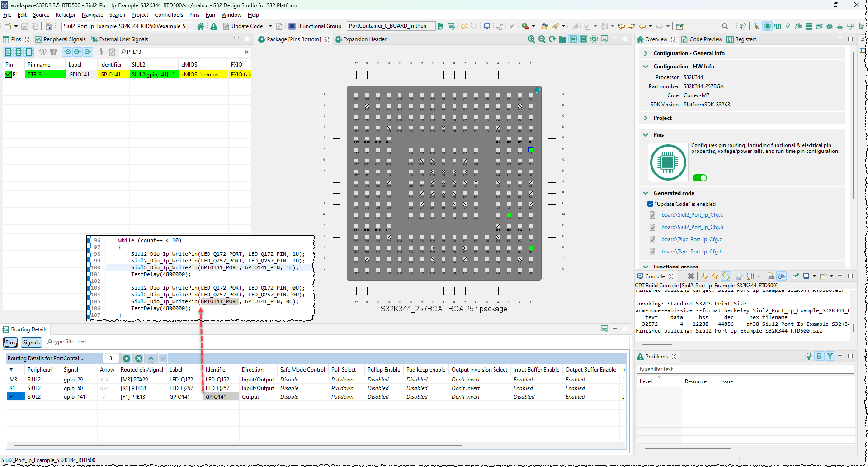Open a new console from the Console toolbar
The width and height of the screenshot is (868, 467).
tap(824, 276)
